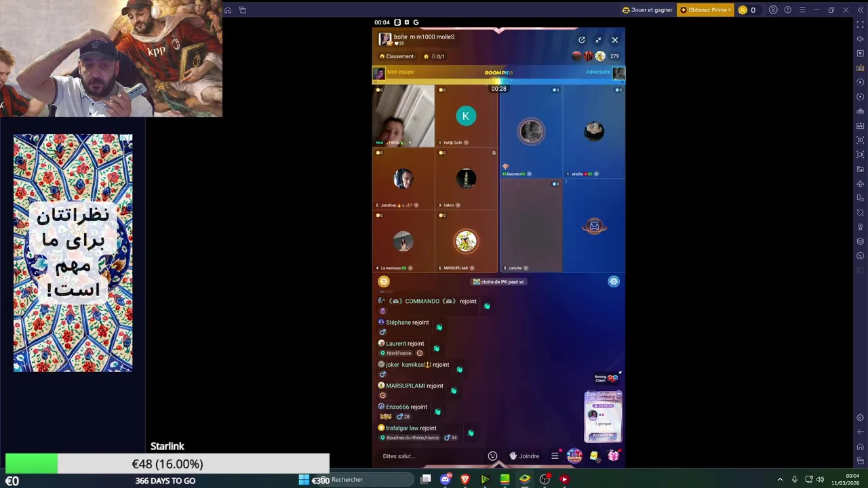Click the Android back arrow in sidebar
Screen dimensions: 868x488
[x=861, y=432]
